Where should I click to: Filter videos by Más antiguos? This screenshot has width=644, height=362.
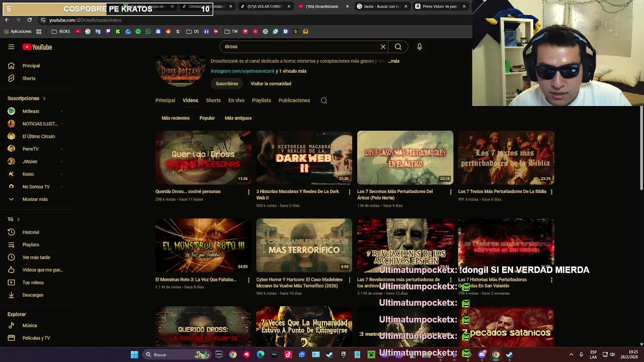click(x=238, y=118)
